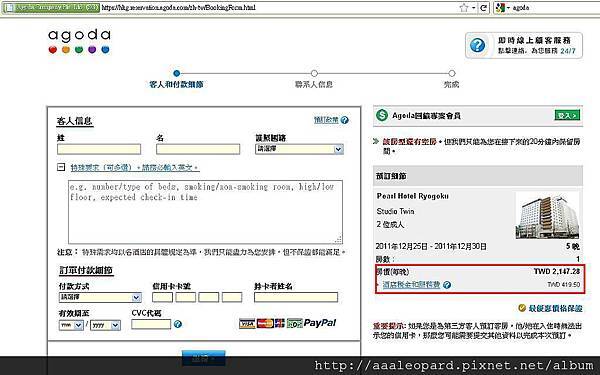Click best price guarantee badge icon
The height and width of the screenshot is (375, 600).
tap(522, 308)
